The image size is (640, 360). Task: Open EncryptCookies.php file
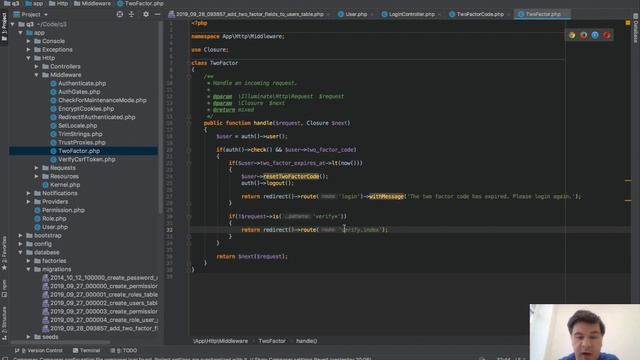coord(86,109)
